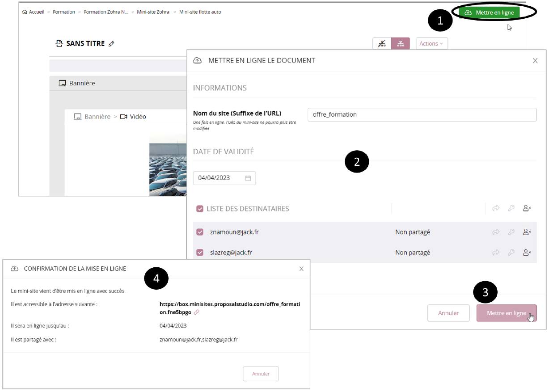Click the copy link icon next to URL

[197, 312]
